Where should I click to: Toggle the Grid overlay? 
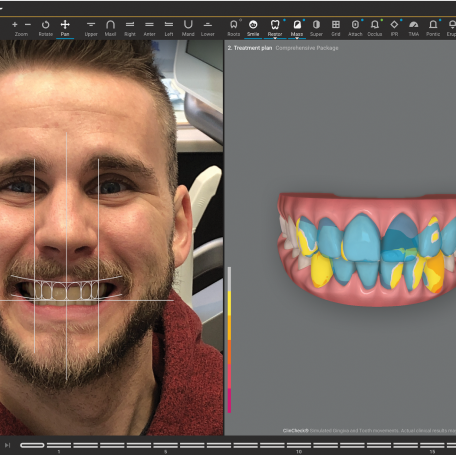336,28
